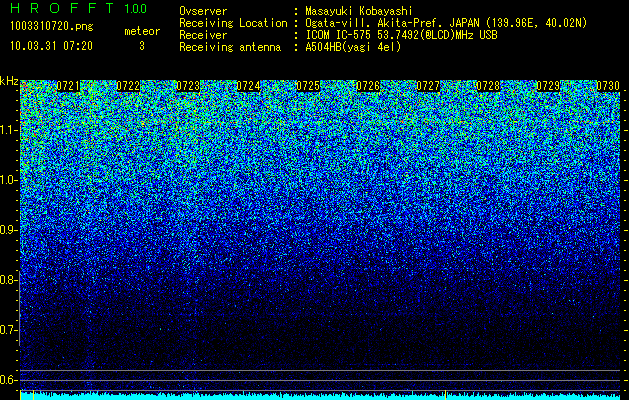Click the 1.1 frequency axis label
Viewport: 629px width, 400px height.
point(9,130)
